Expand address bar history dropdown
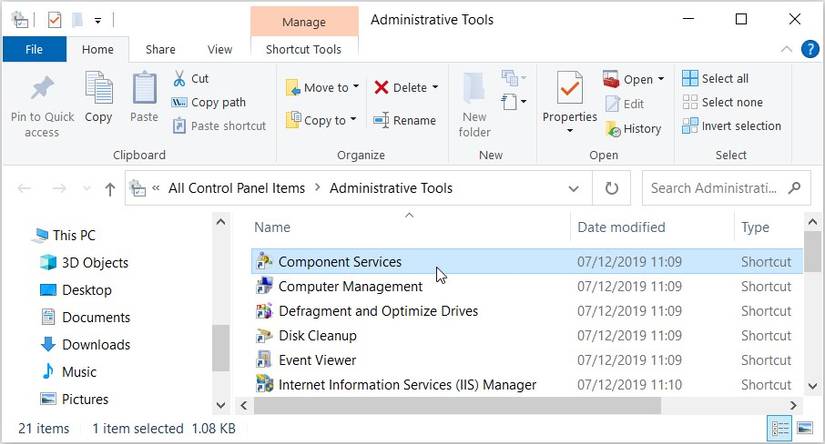 pyautogui.click(x=574, y=188)
